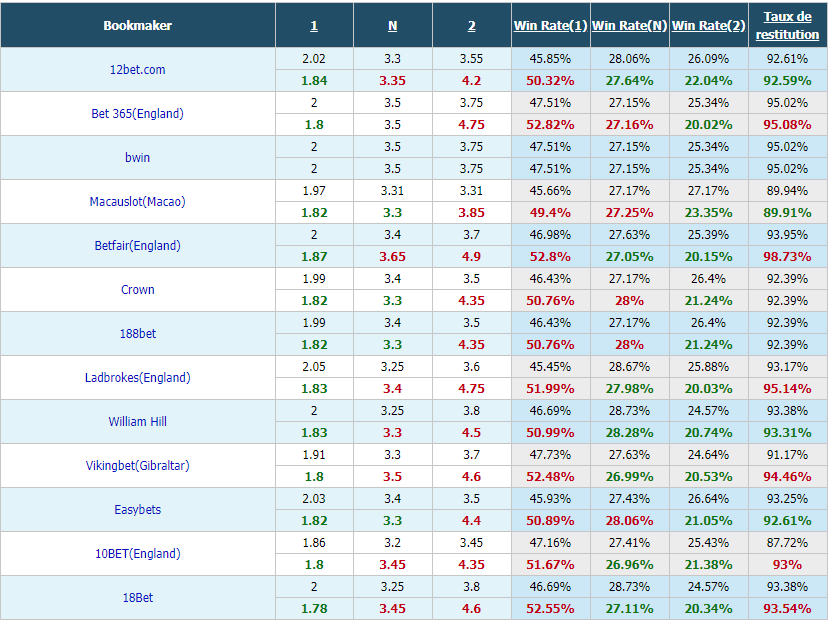Image resolution: width=828 pixels, height=620 pixels.
Task: Click the 2.02 home odds for 12bet.com
Action: pos(314,59)
